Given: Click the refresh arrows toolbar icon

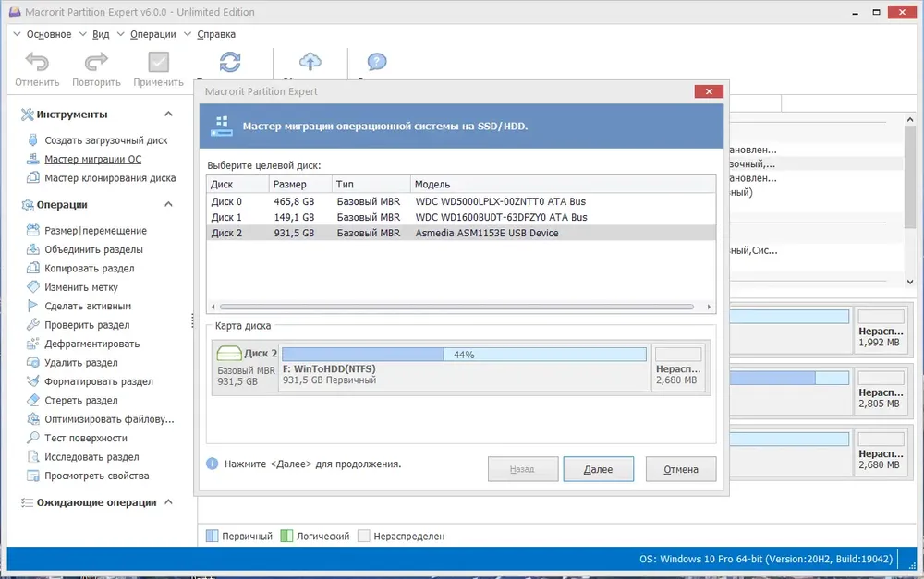Looking at the screenshot, I should (230, 62).
